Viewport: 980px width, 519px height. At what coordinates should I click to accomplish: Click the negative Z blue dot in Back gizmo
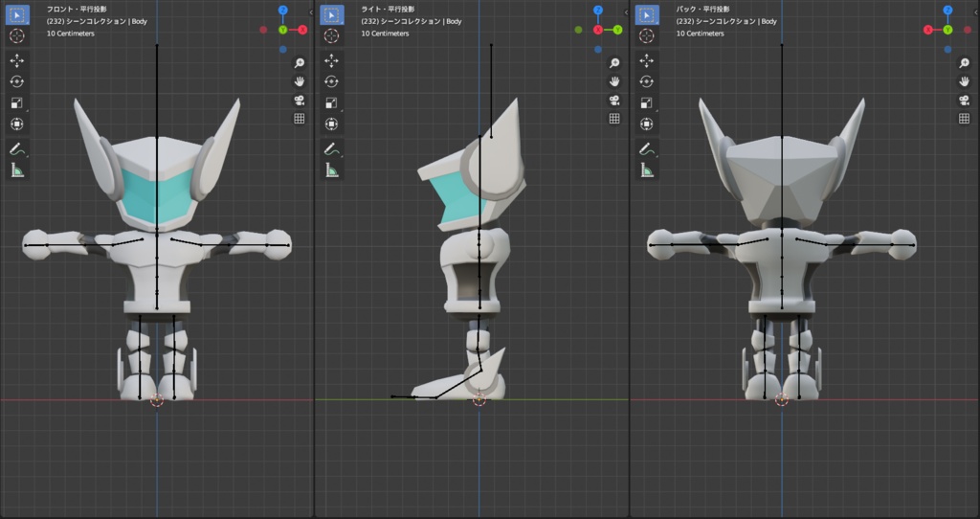[x=948, y=49]
